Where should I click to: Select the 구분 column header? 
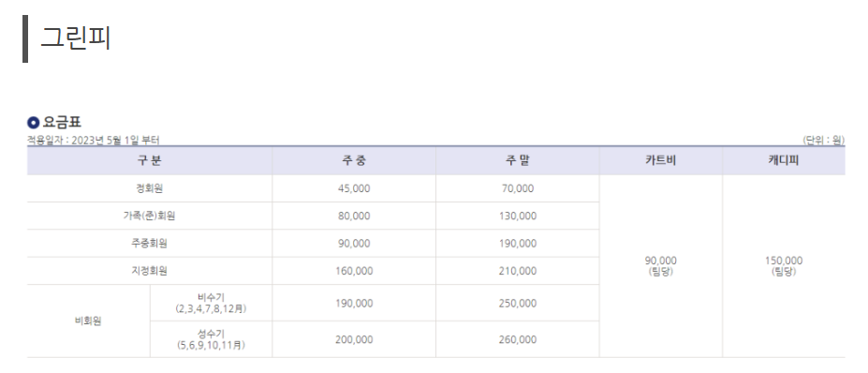click(150, 161)
